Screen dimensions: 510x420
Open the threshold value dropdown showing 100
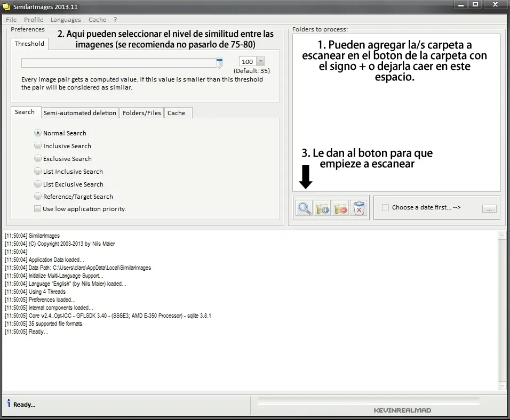(260, 61)
